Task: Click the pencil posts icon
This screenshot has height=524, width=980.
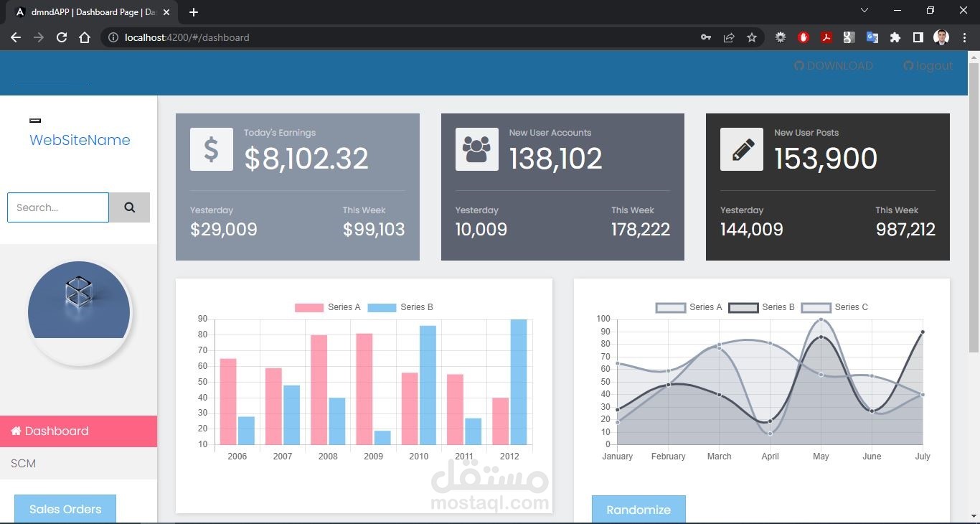Action: tap(742, 149)
